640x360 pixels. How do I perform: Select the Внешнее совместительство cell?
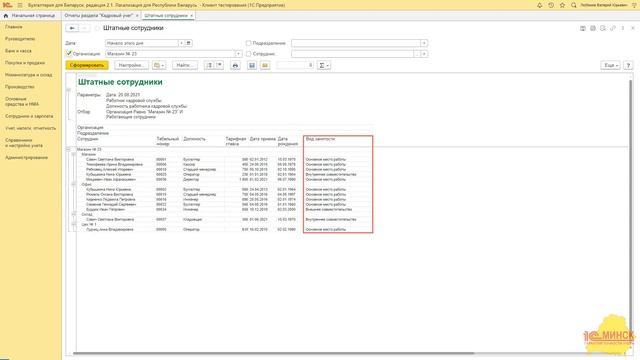[x=329, y=209]
